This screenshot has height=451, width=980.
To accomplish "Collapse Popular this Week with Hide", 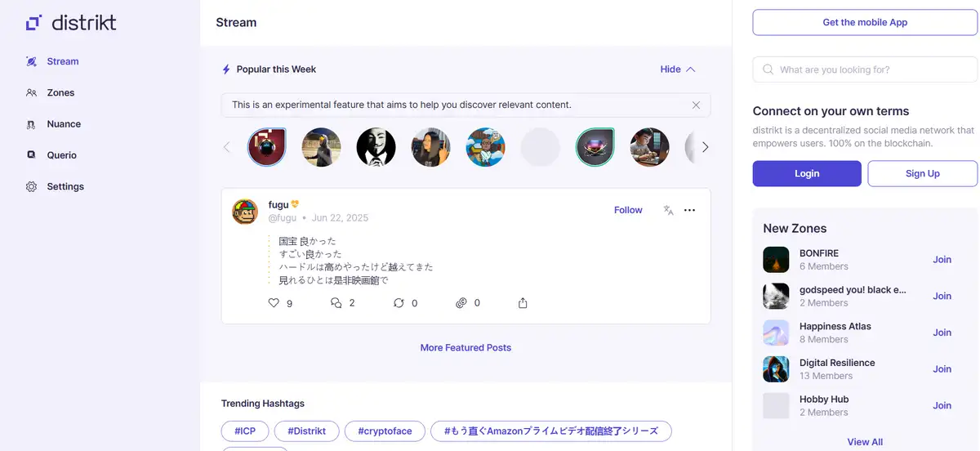I will pos(677,69).
